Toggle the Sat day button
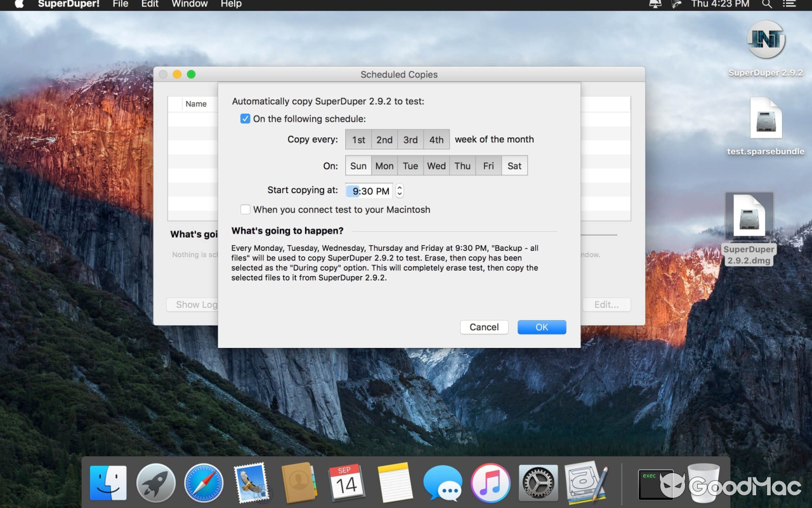The width and height of the screenshot is (812, 508). point(514,165)
